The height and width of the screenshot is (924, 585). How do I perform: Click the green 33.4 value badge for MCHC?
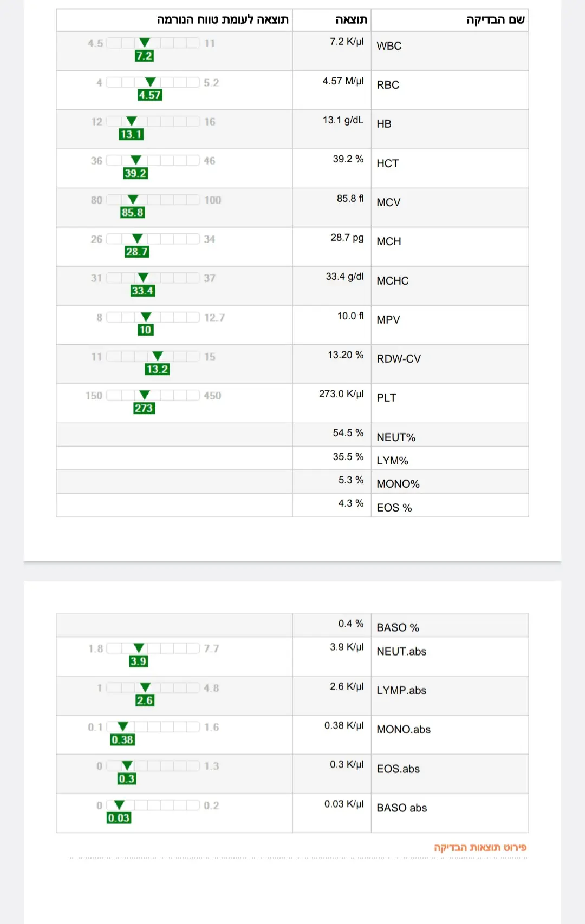click(142, 291)
